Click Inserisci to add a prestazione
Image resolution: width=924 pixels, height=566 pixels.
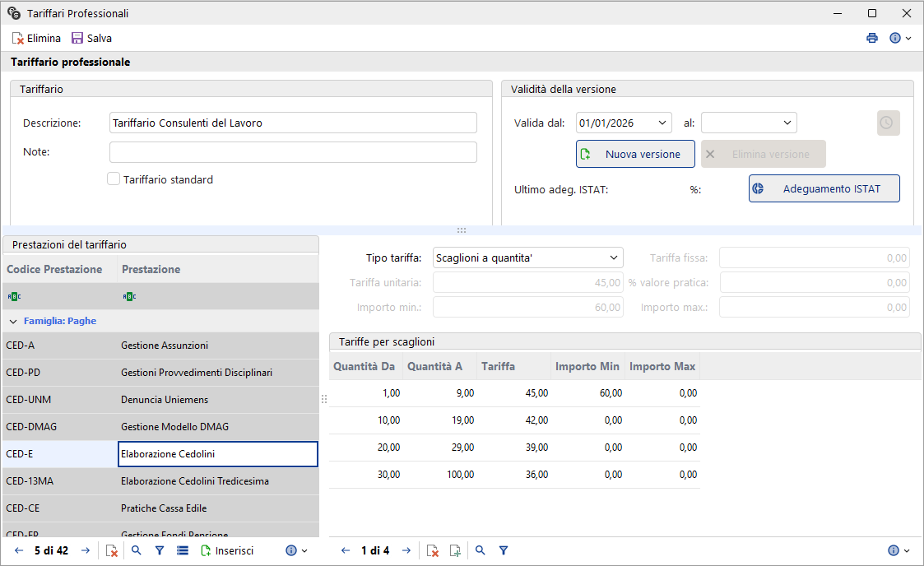pos(227,550)
